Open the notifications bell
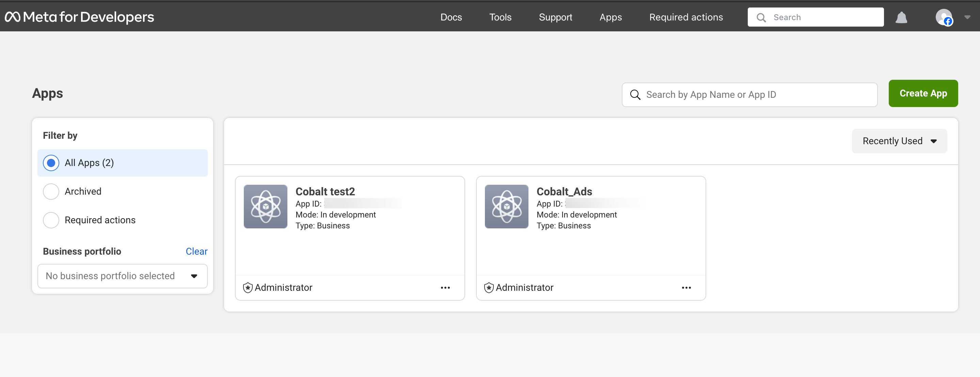 902,17
